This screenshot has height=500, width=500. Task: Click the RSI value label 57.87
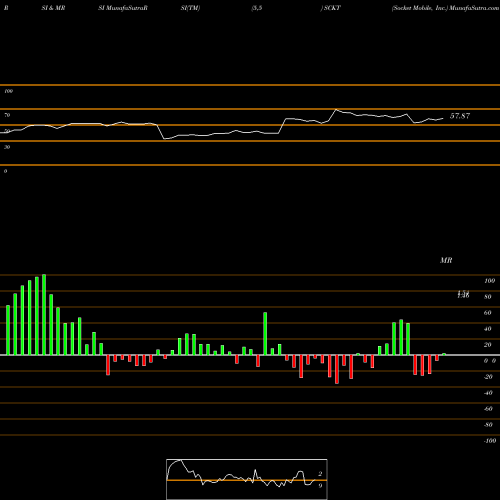460,116
